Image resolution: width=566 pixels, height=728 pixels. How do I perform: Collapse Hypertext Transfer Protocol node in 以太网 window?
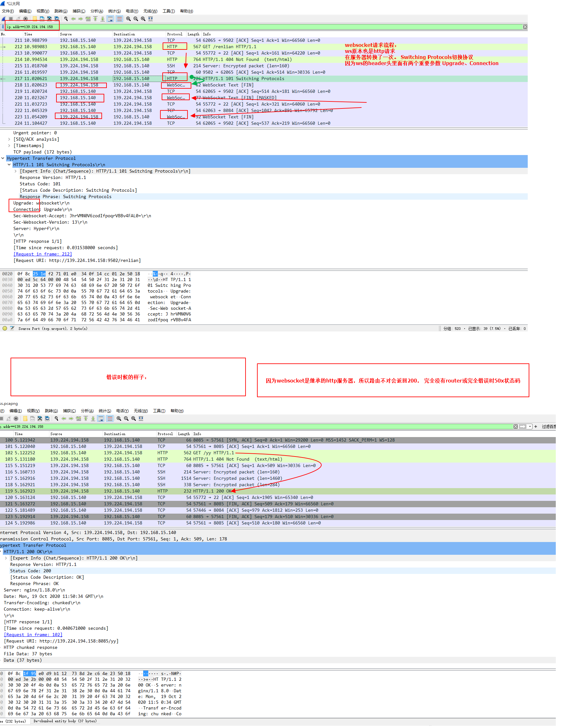click(3, 158)
